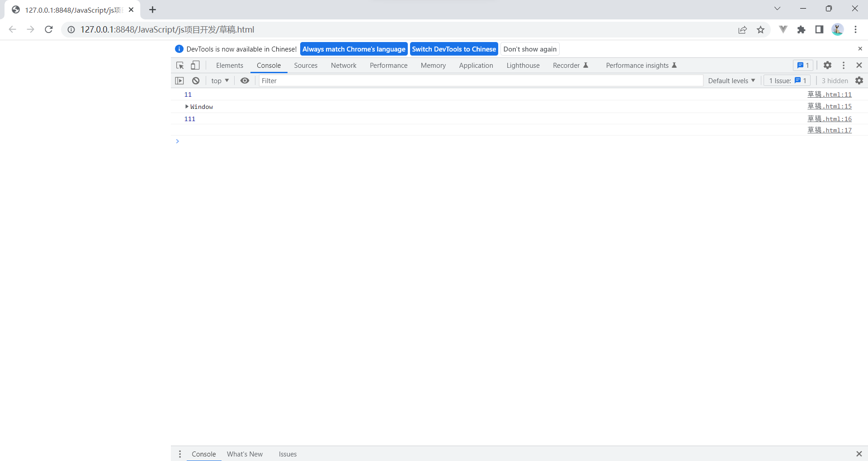Go back using the browser back arrow
The image size is (868, 461).
coord(12,29)
